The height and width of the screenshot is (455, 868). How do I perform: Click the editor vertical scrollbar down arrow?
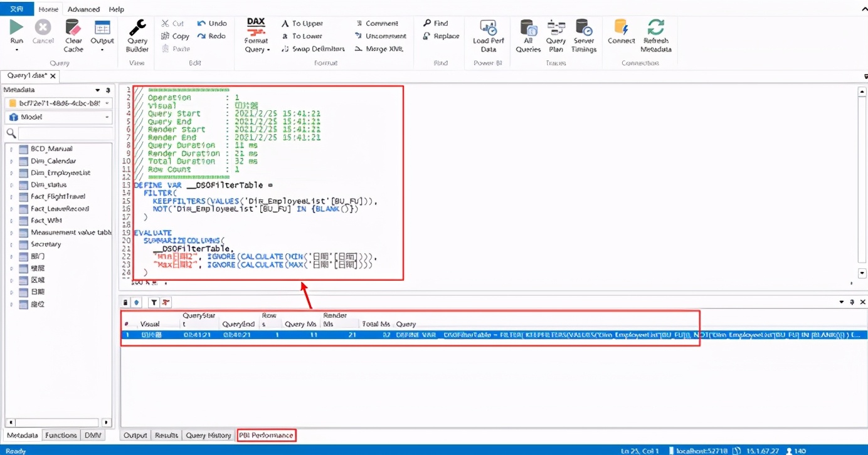(862, 273)
